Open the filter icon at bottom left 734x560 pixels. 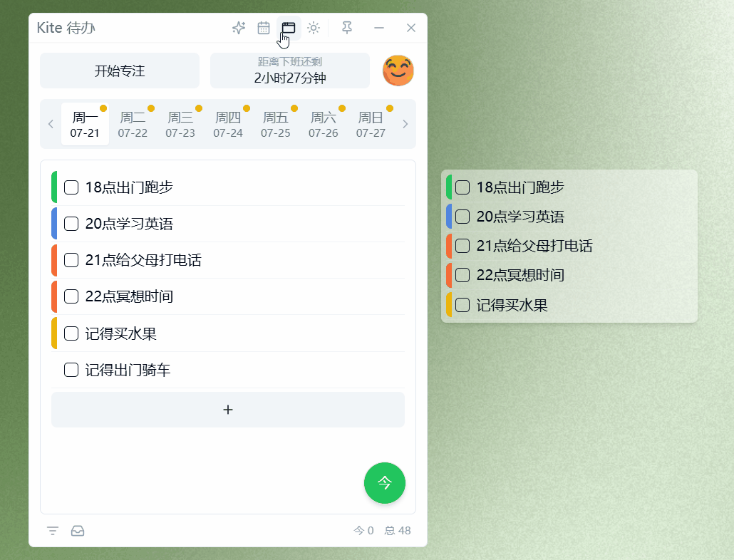point(52,531)
